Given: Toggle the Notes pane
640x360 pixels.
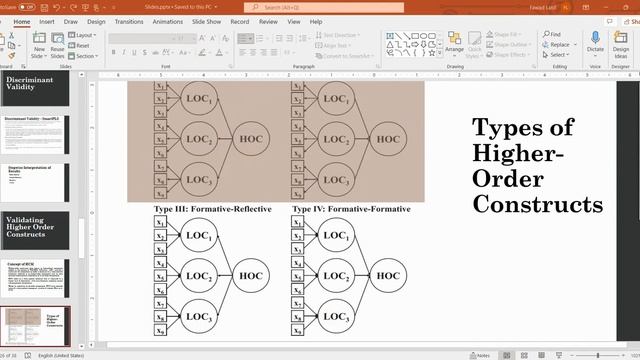Looking at the screenshot, I should [480, 356].
